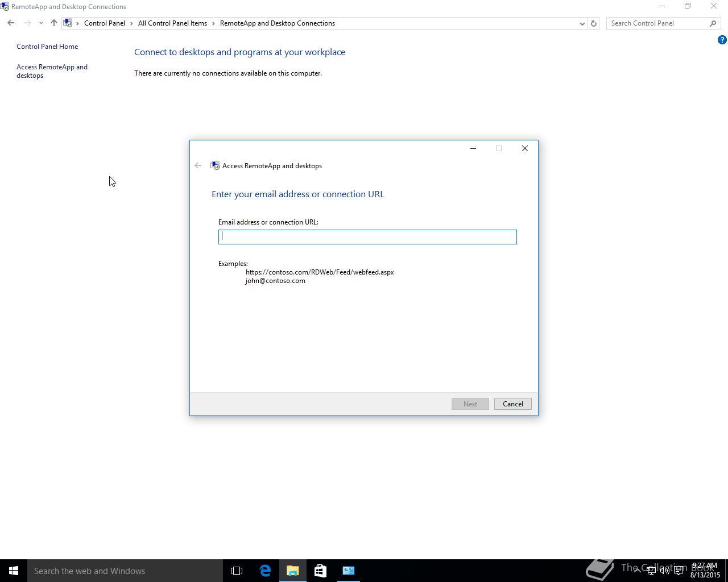
Task: Refresh the Control Panel view
Action: [x=593, y=23]
